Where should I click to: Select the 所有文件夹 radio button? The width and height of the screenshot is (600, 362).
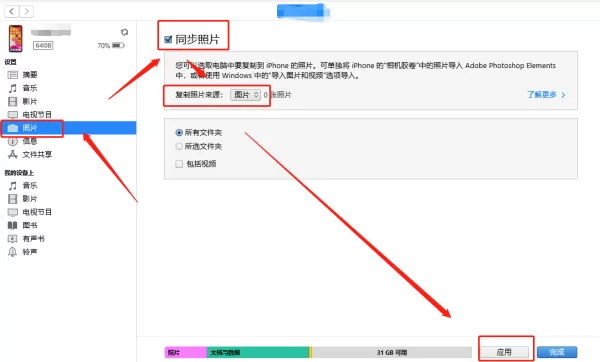pyautogui.click(x=179, y=133)
